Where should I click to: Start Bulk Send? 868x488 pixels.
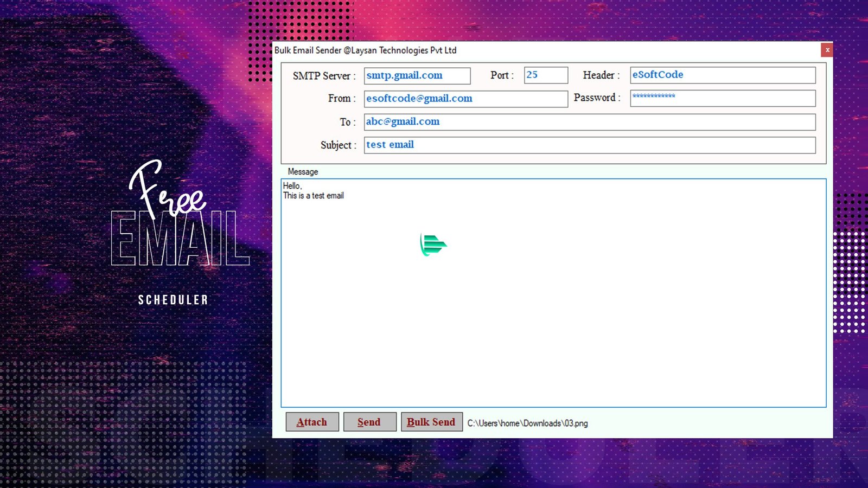pos(431,422)
